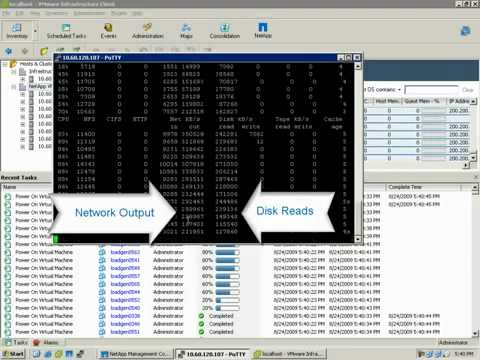The image size is (480, 360).
Task: Switch to localhost VMware Infrastructure taskbar button
Action: coord(289,354)
